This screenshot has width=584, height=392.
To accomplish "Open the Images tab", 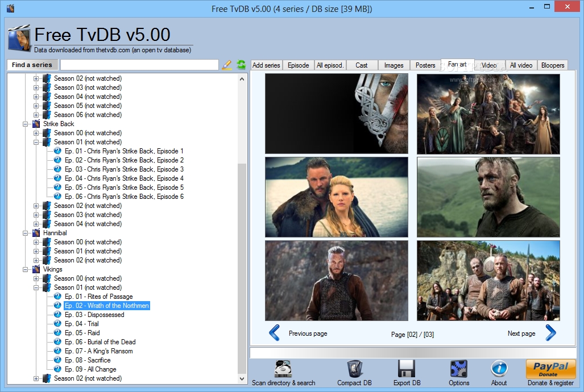I will [x=394, y=65].
